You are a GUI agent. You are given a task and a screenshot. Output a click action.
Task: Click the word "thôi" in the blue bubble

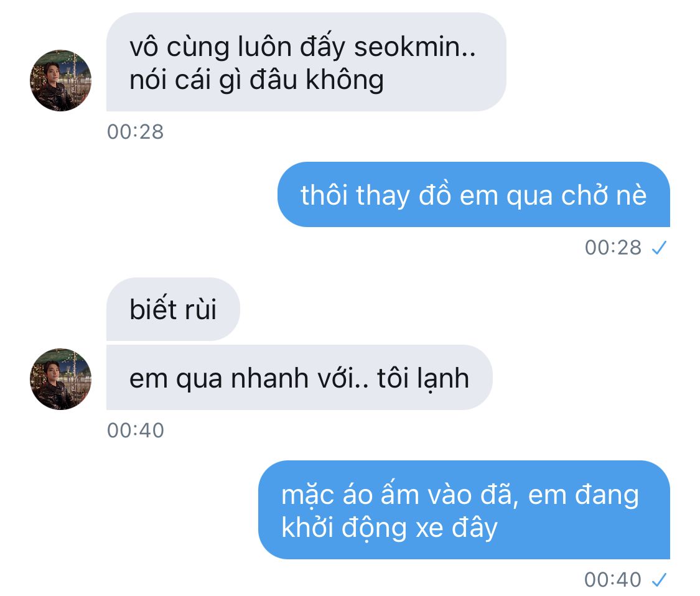(324, 195)
